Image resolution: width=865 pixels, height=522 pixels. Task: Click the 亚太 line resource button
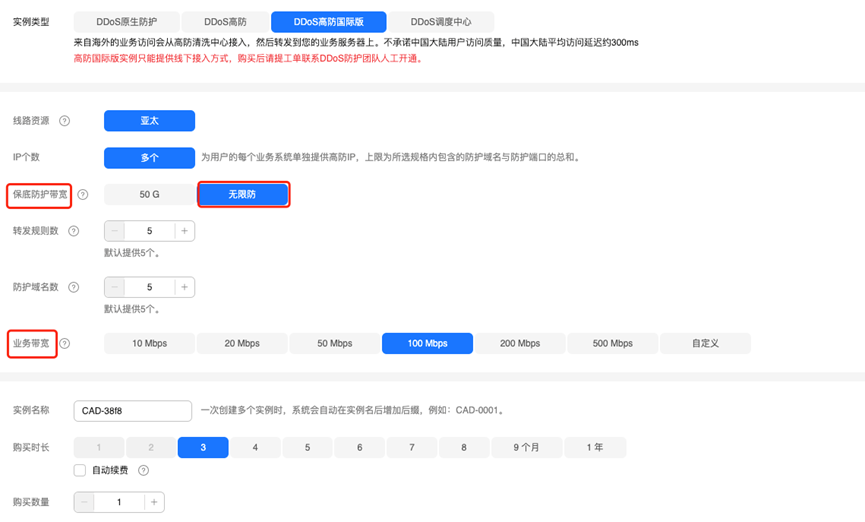click(149, 121)
